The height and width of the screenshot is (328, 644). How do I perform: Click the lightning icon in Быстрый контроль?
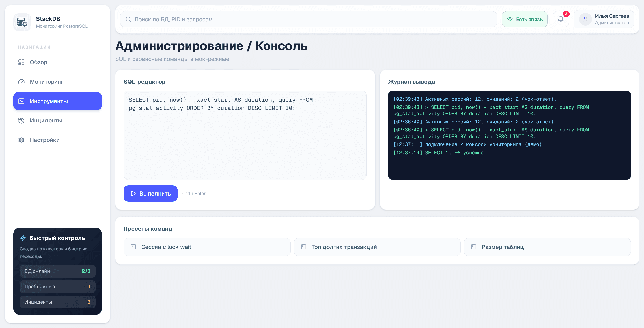pyautogui.click(x=23, y=238)
